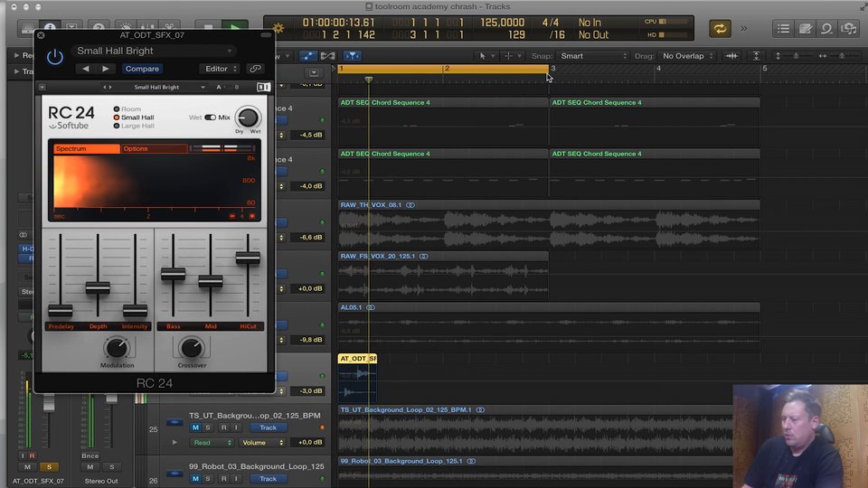This screenshot has height=488, width=868.
Task: Open the Small Hall Bright preset dropdown
Action: pyautogui.click(x=154, y=51)
